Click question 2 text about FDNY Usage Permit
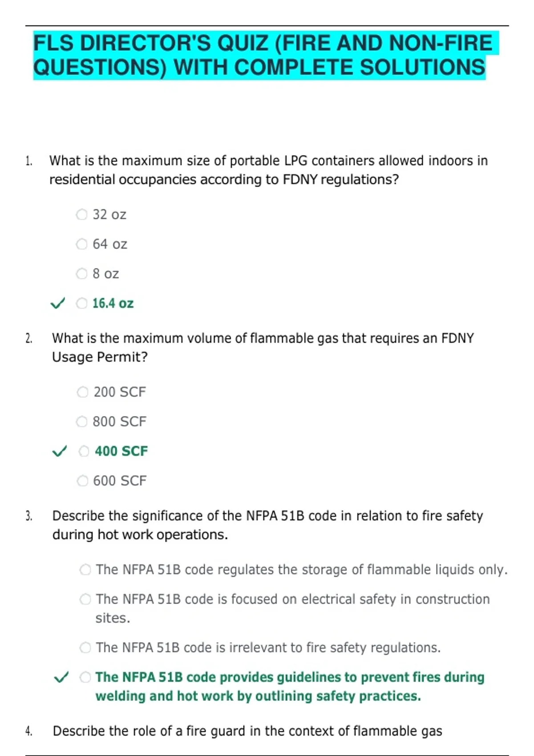Image resolution: width=534 pixels, height=756 pixels. pyautogui.click(x=263, y=347)
